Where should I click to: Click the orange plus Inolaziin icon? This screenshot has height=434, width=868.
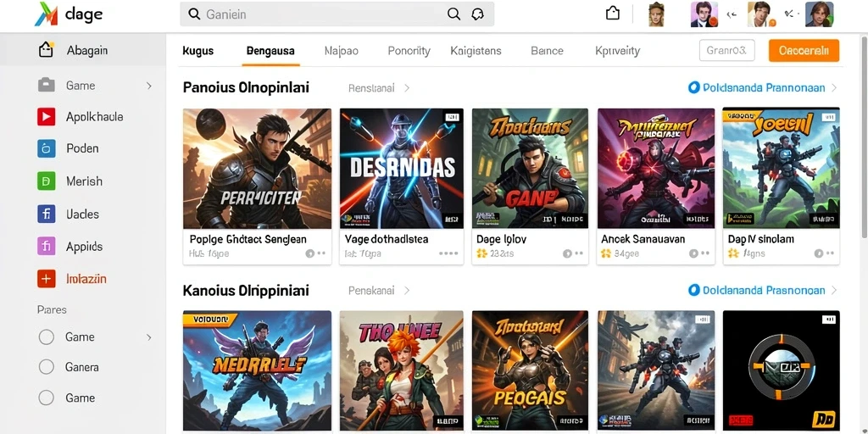coord(47,279)
